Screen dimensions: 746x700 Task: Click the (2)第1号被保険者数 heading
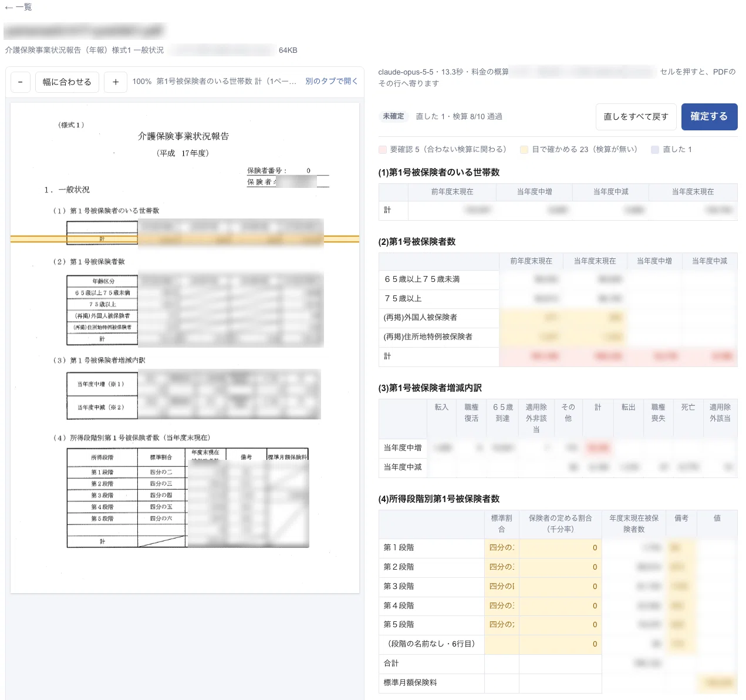(417, 242)
